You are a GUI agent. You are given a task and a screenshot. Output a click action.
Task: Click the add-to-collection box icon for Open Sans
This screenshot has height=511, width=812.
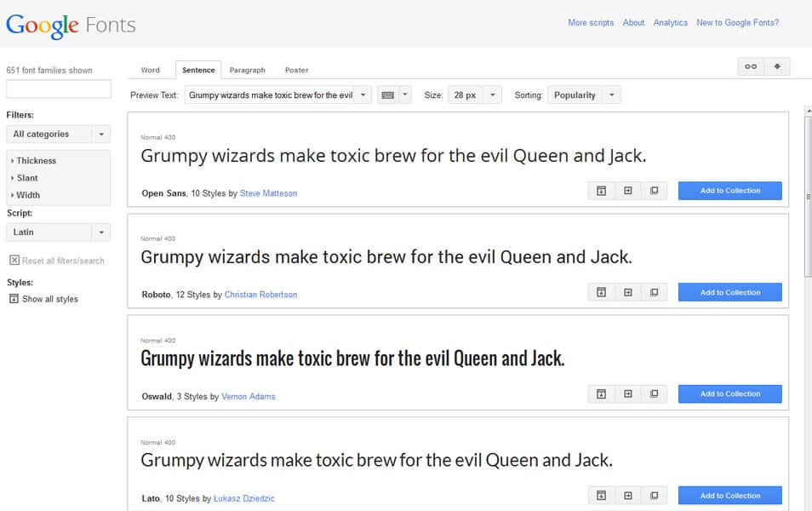click(x=601, y=190)
